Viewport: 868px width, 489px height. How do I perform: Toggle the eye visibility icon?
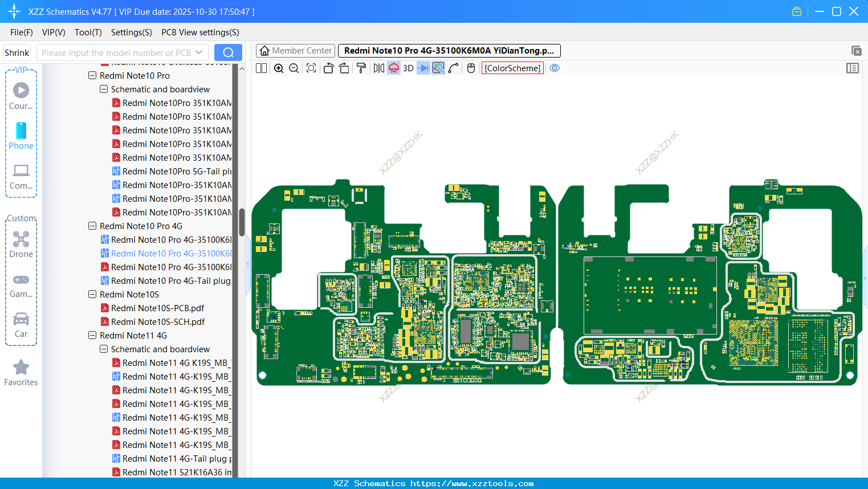(555, 68)
